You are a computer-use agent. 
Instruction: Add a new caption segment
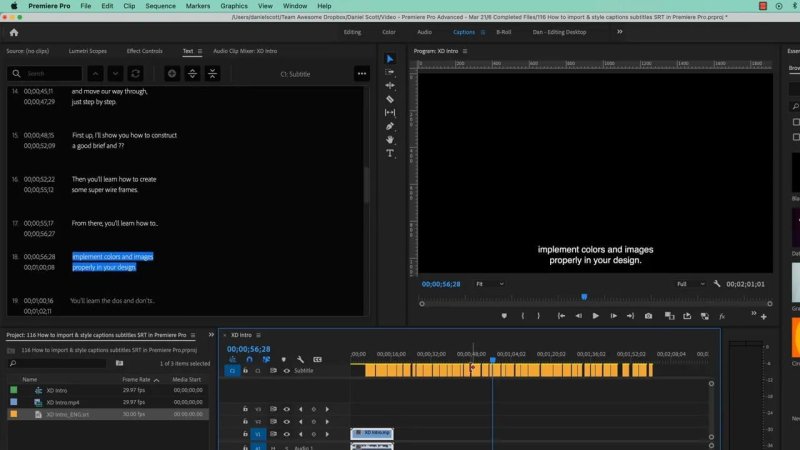(172, 73)
